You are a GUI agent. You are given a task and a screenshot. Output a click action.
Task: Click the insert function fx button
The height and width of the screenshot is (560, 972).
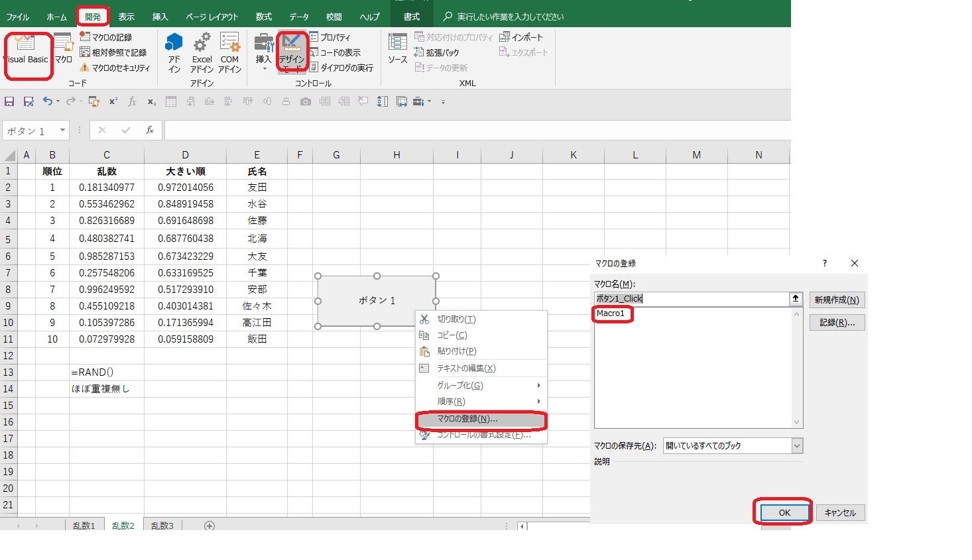click(150, 131)
